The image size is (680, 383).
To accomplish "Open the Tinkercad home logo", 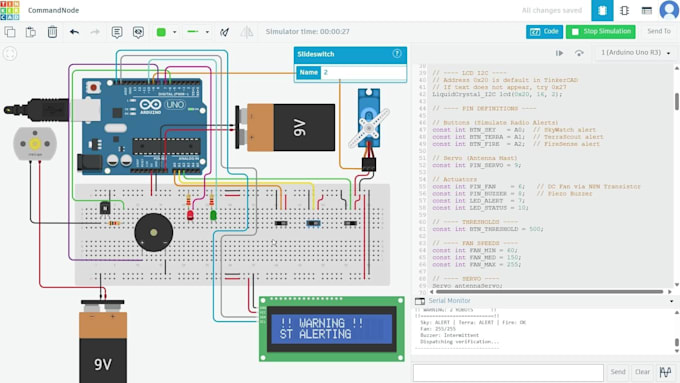I will pos(10,10).
